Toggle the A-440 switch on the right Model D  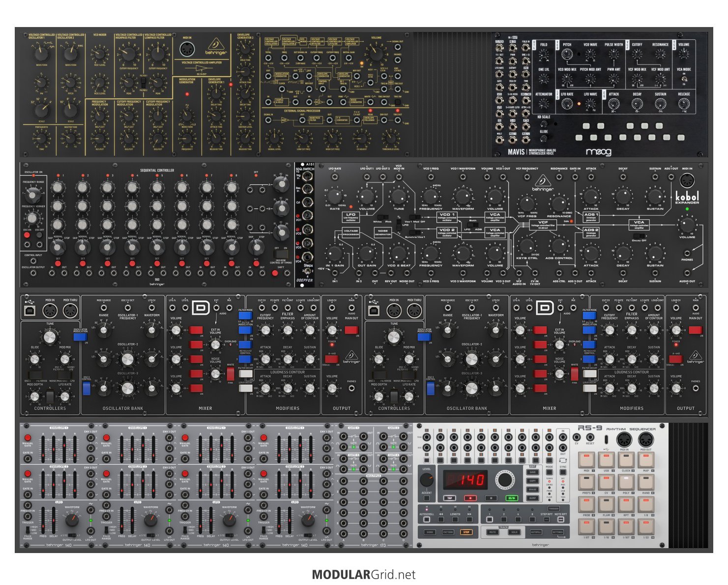pos(675,359)
